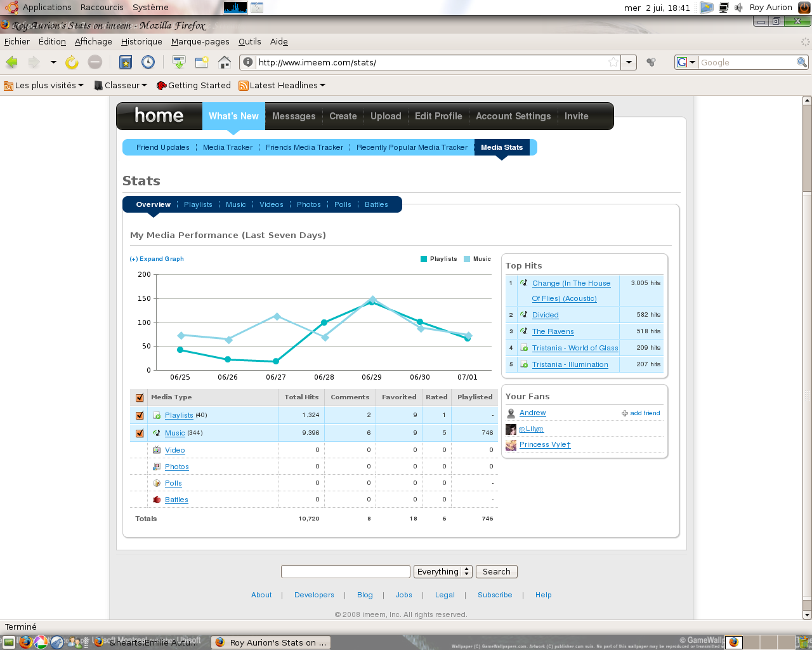Expand the URL bar history dropdown

pyautogui.click(x=629, y=62)
